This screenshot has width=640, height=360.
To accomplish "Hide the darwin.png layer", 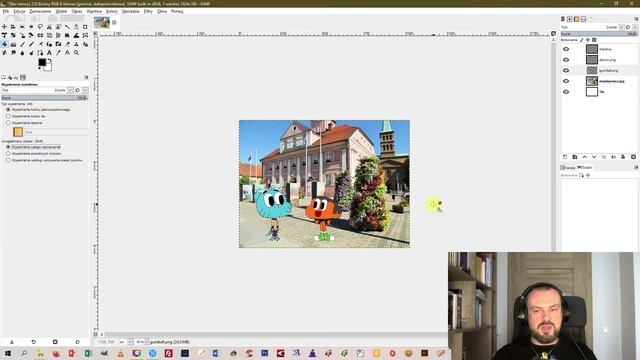I will tap(566, 60).
